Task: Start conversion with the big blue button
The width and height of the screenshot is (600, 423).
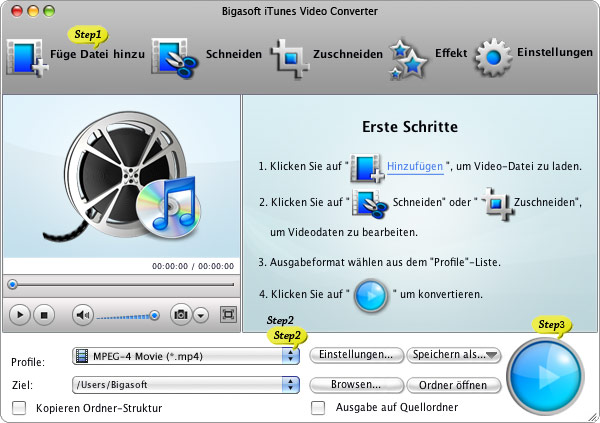Action: [x=545, y=376]
